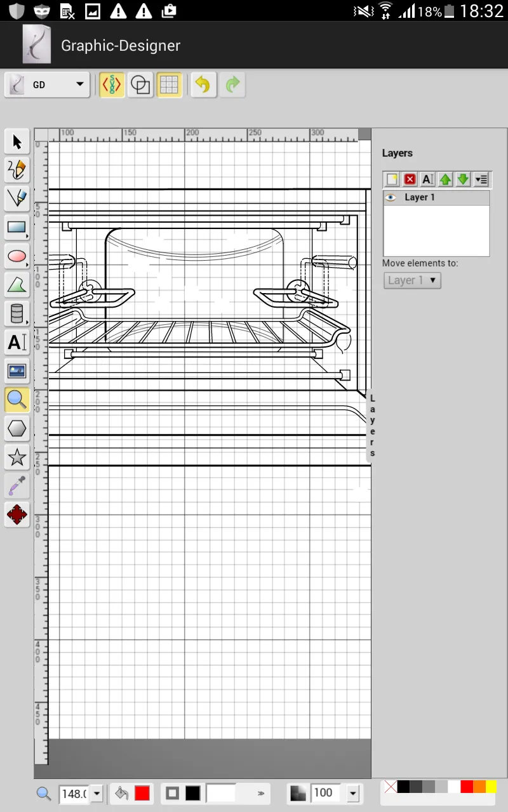This screenshot has height=812, width=508.
Task: Delete the selected layer
Action: (410, 180)
